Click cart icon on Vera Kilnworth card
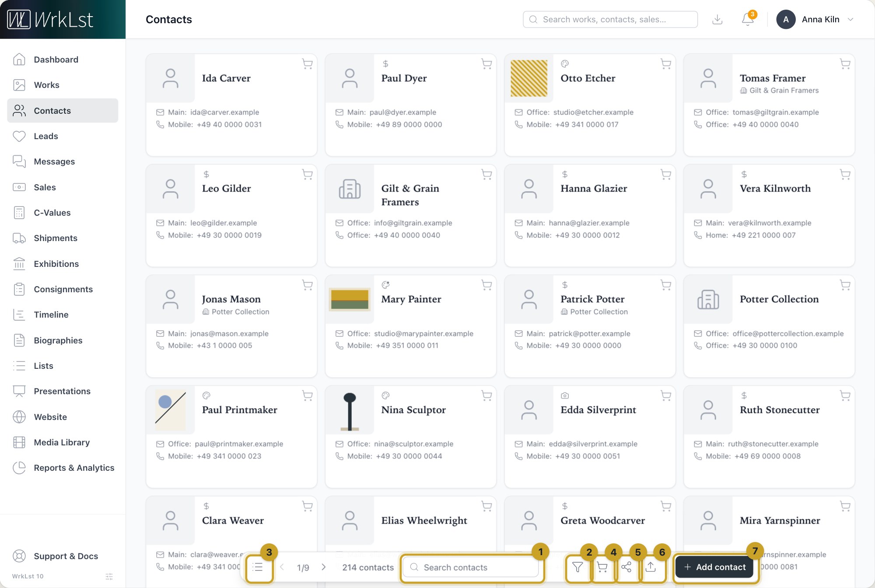Viewport: 875px width, 588px height. (845, 175)
